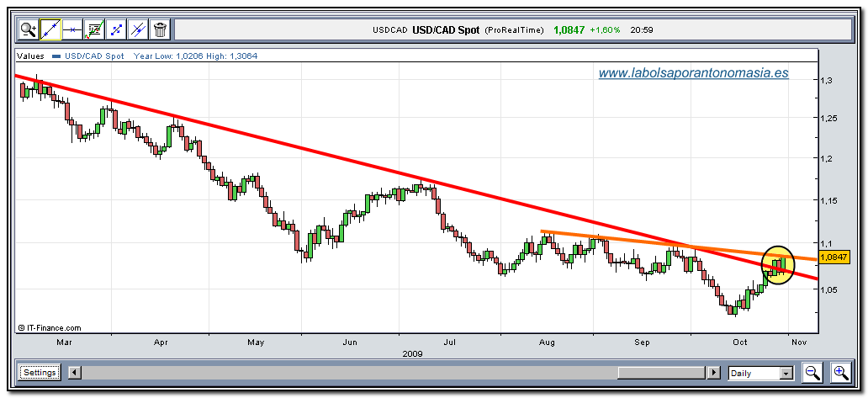
Task: Click the +1,60% change value
Action: coord(605,30)
